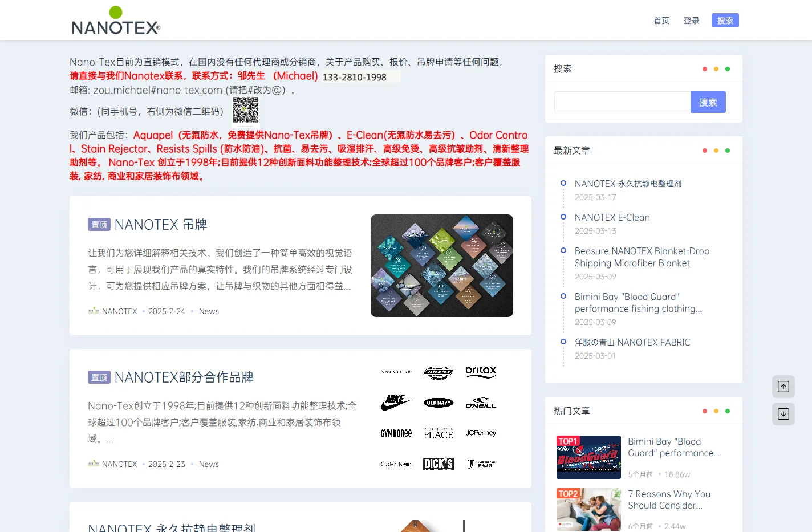
Task: Open the NANOTEX 永久抗静电整理剂 post title in feed
Action: [x=172, y=527]
